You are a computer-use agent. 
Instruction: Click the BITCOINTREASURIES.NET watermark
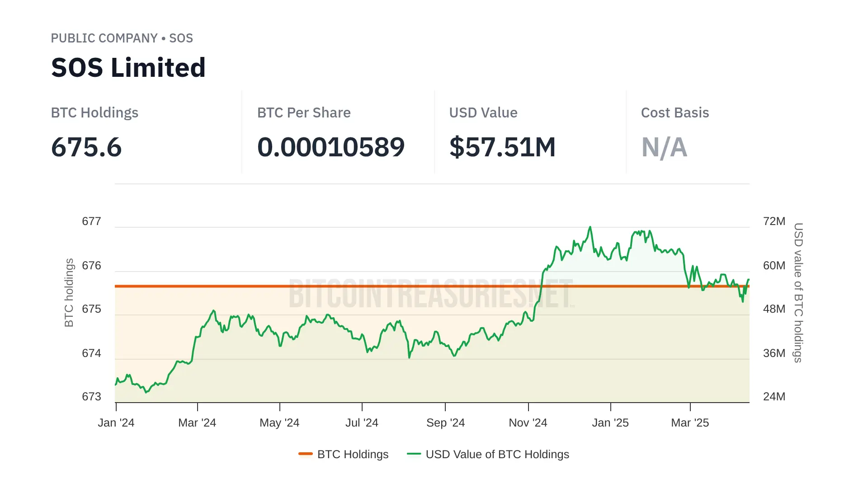[x=431, y=294]
